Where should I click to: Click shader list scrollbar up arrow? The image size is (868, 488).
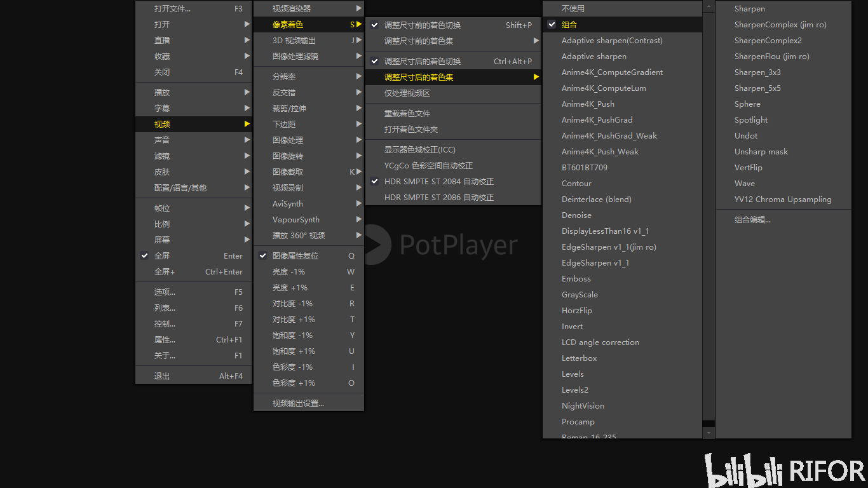pyautogui.click(x=709, y=6)
